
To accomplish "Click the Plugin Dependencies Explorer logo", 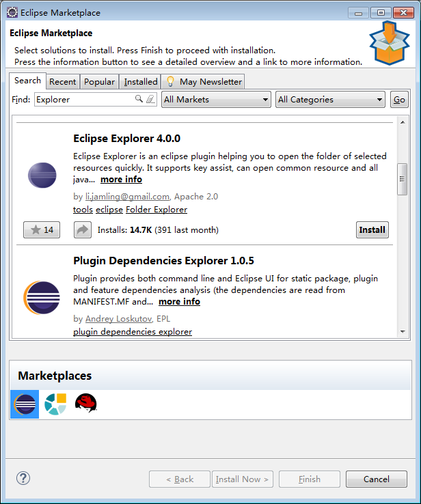I will click(42, 298).
